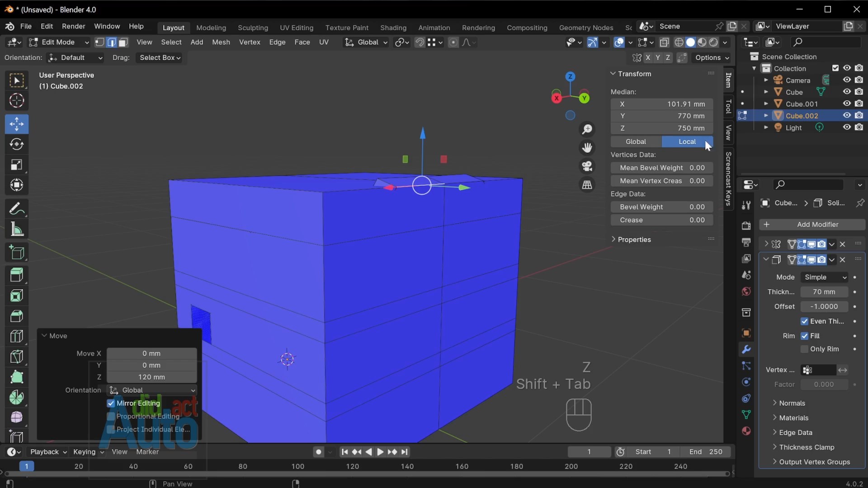Expand the Thickness Clamp section

(x=807, y=447)
